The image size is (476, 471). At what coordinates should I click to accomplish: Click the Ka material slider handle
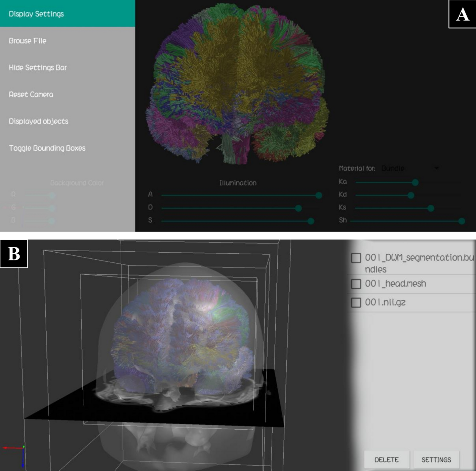coord(415,182)
